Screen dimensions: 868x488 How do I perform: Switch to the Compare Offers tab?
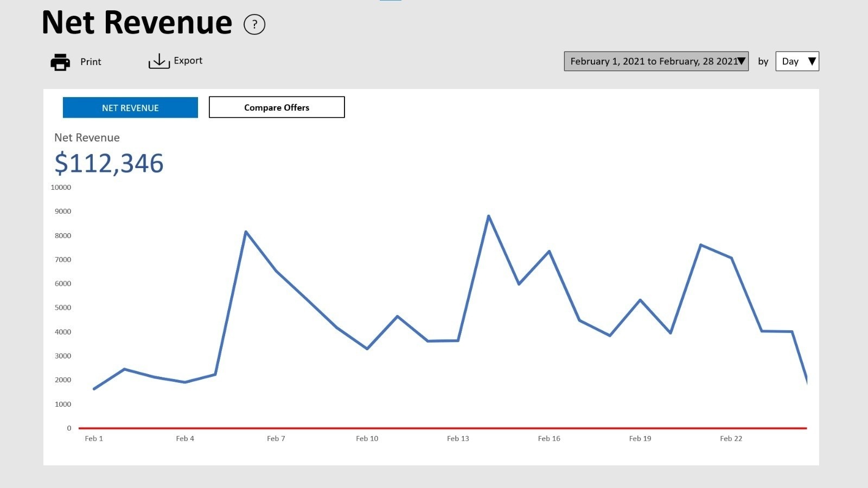tap(277, 107)
